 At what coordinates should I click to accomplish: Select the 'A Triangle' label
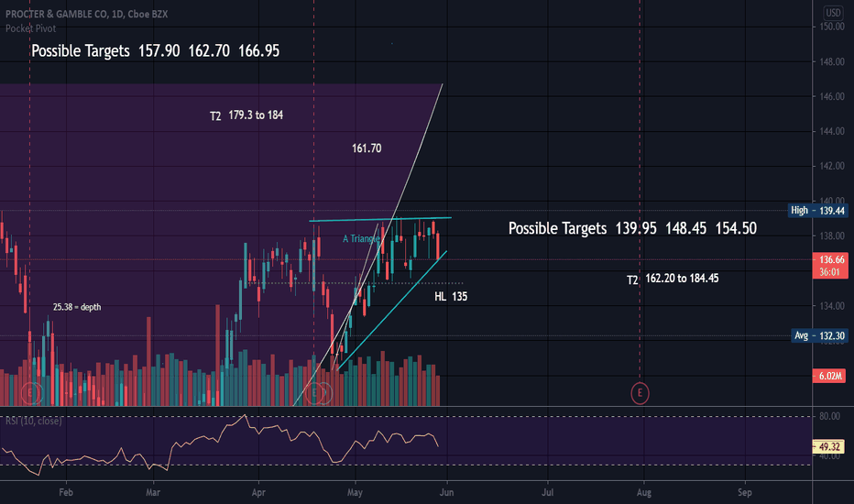(361, 238)
